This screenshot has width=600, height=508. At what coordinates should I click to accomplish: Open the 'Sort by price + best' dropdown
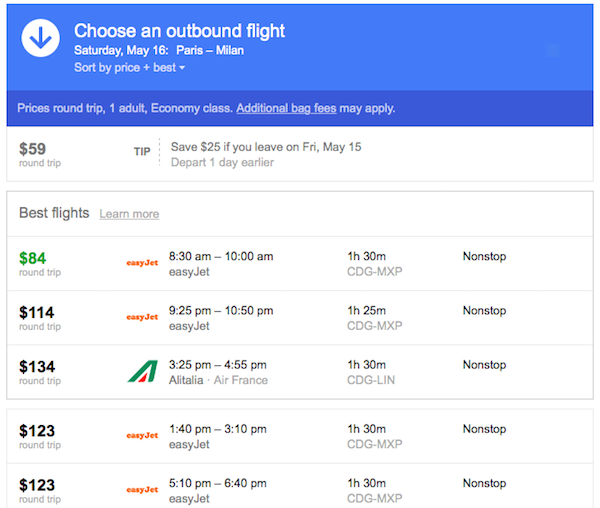pos(130,68)
